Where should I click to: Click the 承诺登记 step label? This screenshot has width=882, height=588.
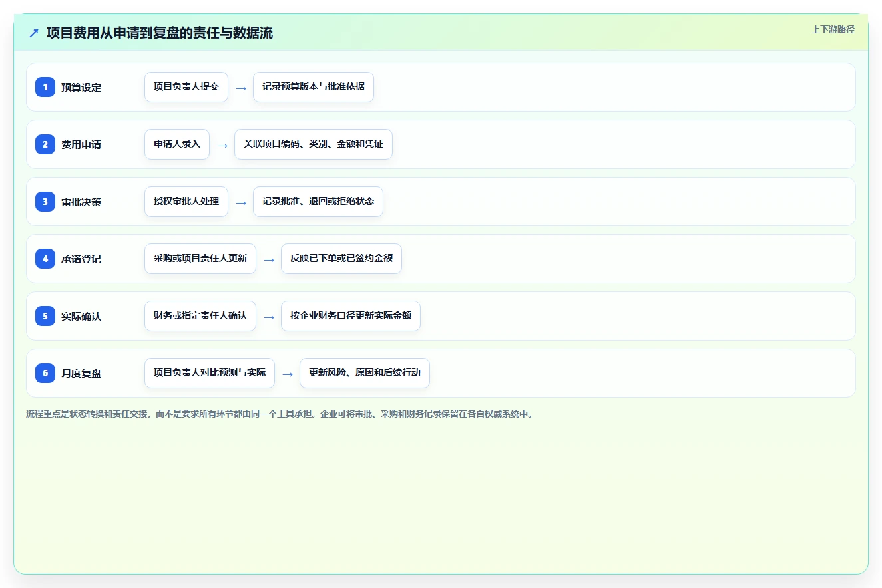(81, 259)
